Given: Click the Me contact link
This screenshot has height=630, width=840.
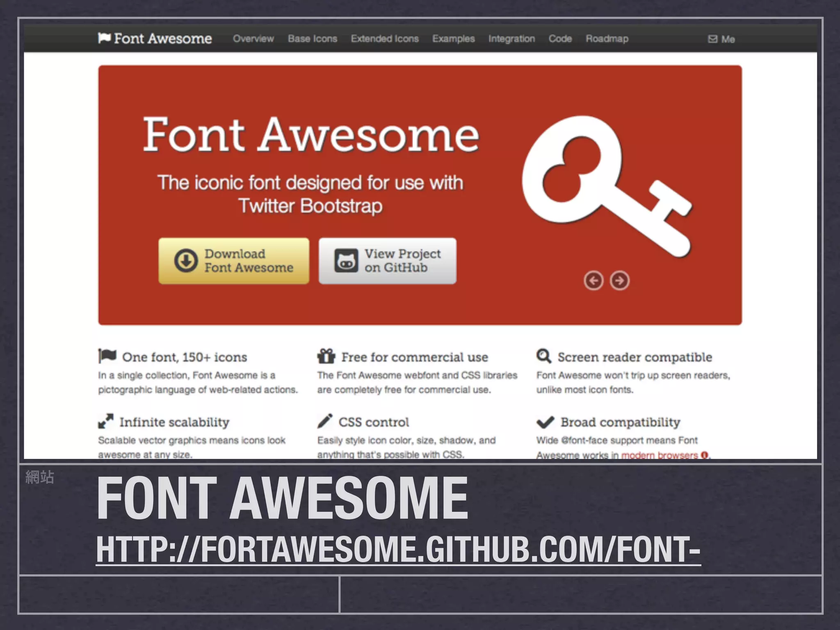Looking at the screenshot, I should pos(728,39).
